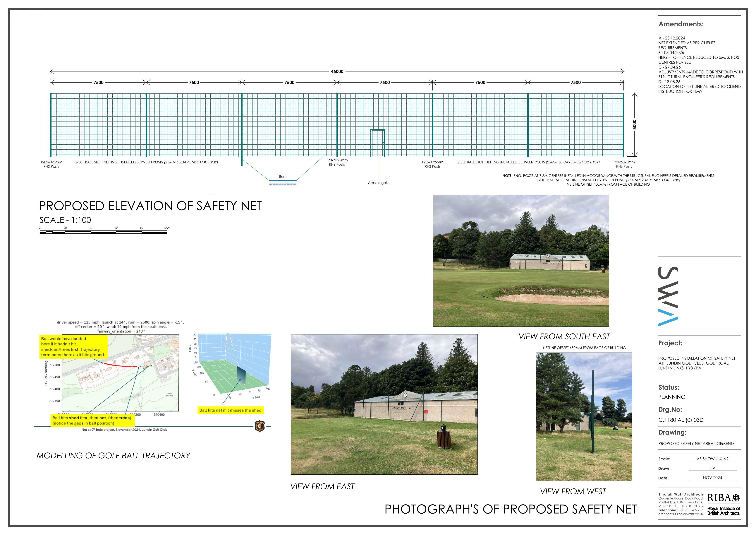The height and width of the screenshot is (535, 756).
Task: Click the SWA logo in title block
Action: [x=668, y=296]
